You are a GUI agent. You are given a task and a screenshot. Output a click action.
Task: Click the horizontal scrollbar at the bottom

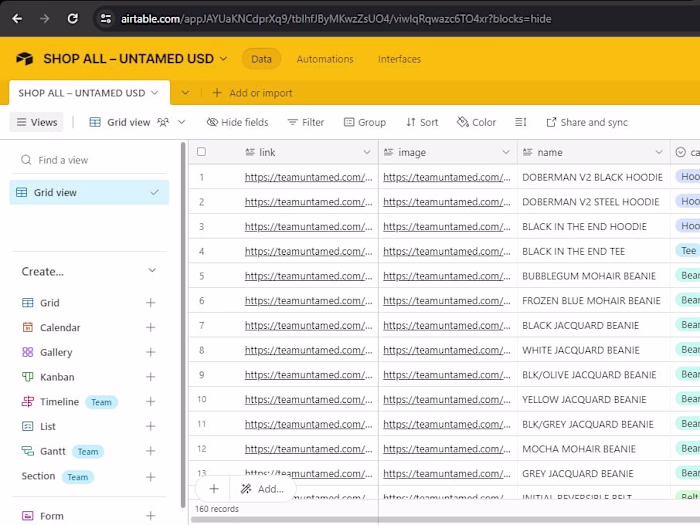pyautogui.click(x=445, y=520)
